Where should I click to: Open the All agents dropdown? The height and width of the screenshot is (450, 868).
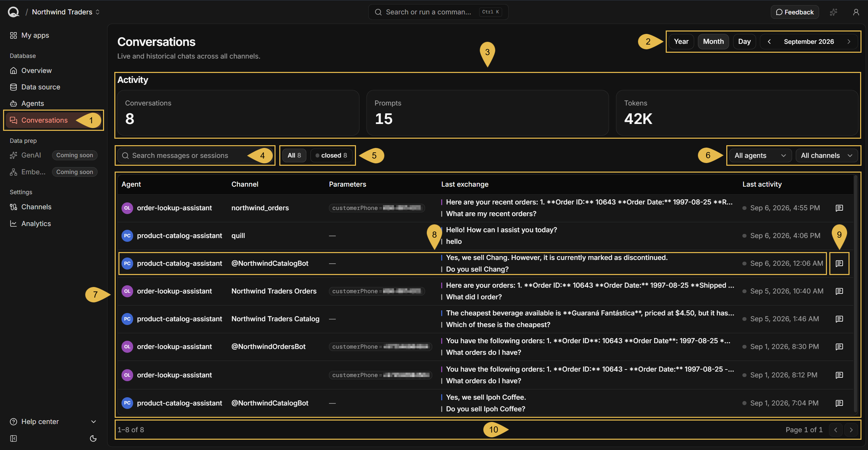pyautogui.click(x=760, y=155)
